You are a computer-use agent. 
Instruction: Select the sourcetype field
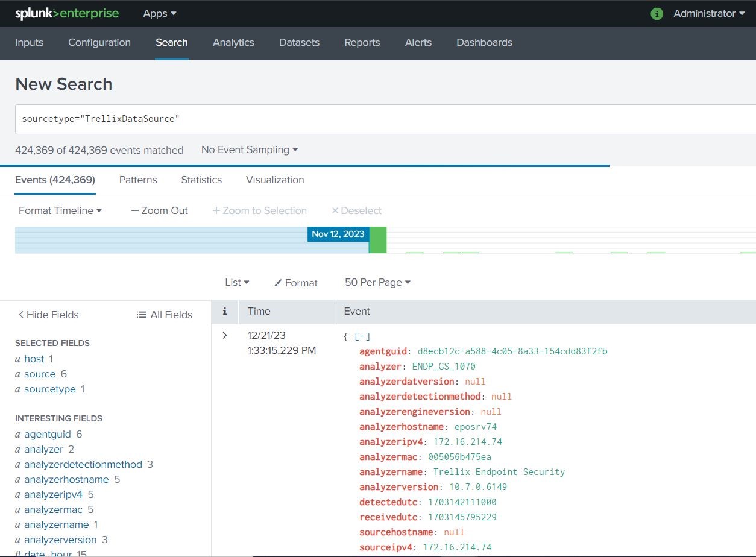point(50,389)
